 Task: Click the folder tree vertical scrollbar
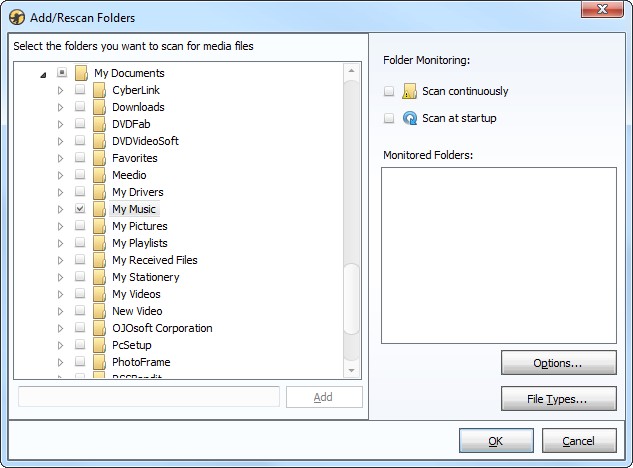[x=351, y=300]
